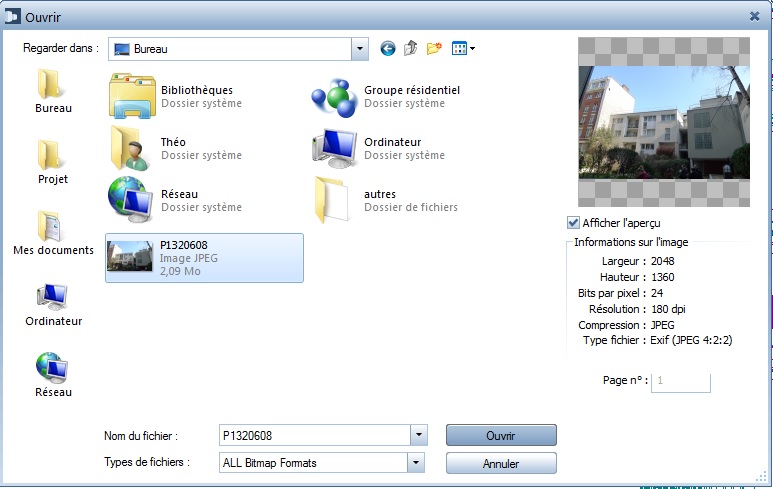Click the 'Image JPEG' file type text

tap(188, 258)
